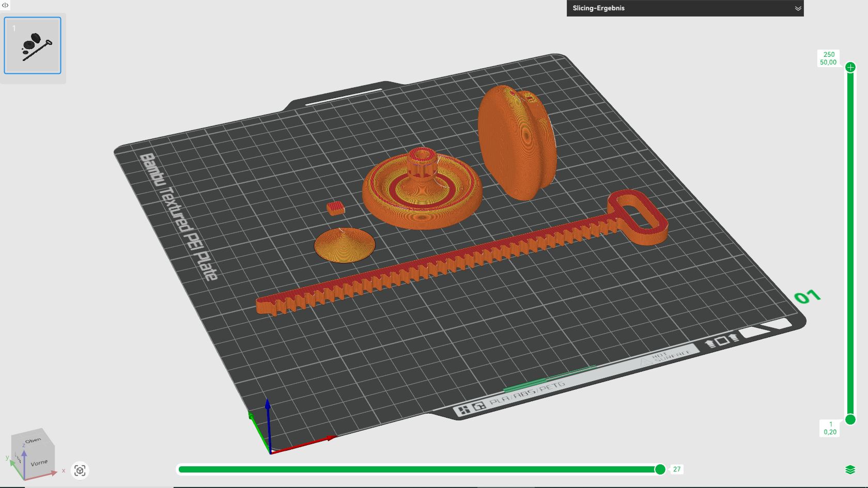Click the Vorne face of view cube
Screen dimensions: 868x488
[x=39, y=463]
